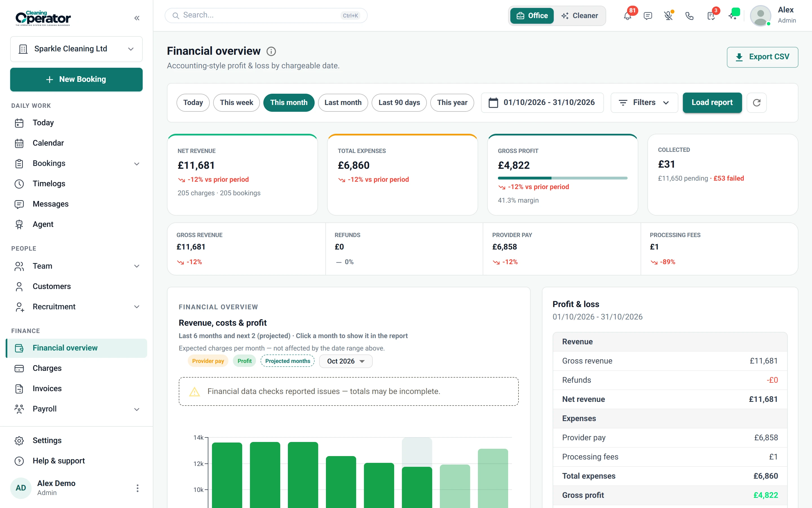
Task: Open the phone dialer icon
Action: (x=689, y=16)
